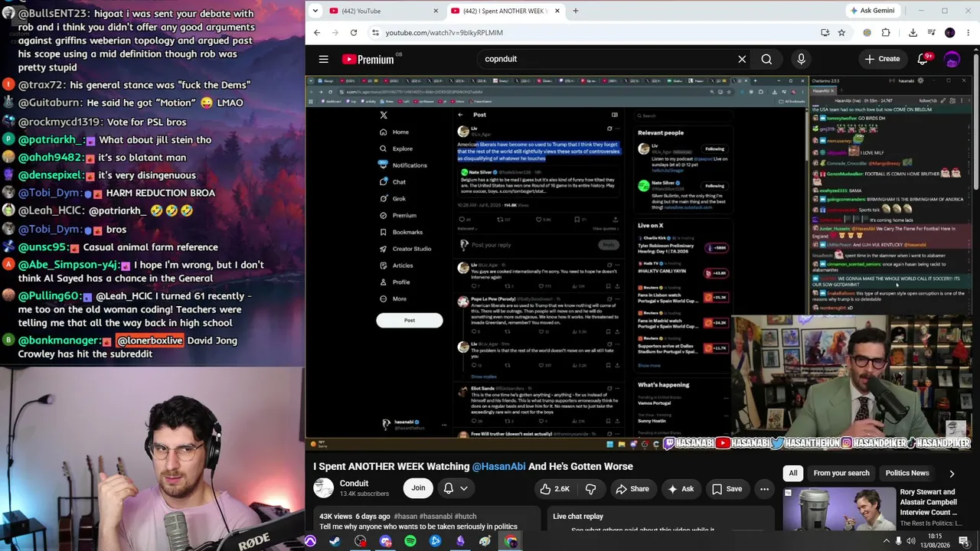Open the Create menu

click(x=882, y=59)
